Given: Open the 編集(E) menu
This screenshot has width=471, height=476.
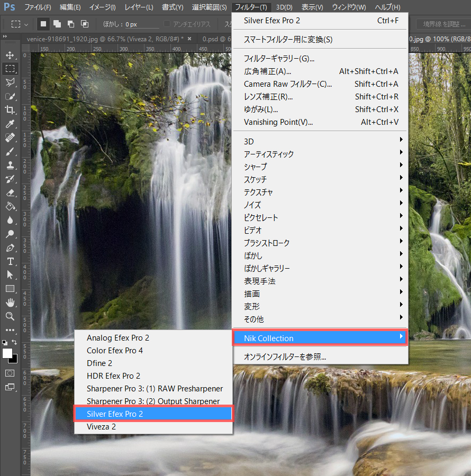Looking at the screenshot, I should 70,7.
